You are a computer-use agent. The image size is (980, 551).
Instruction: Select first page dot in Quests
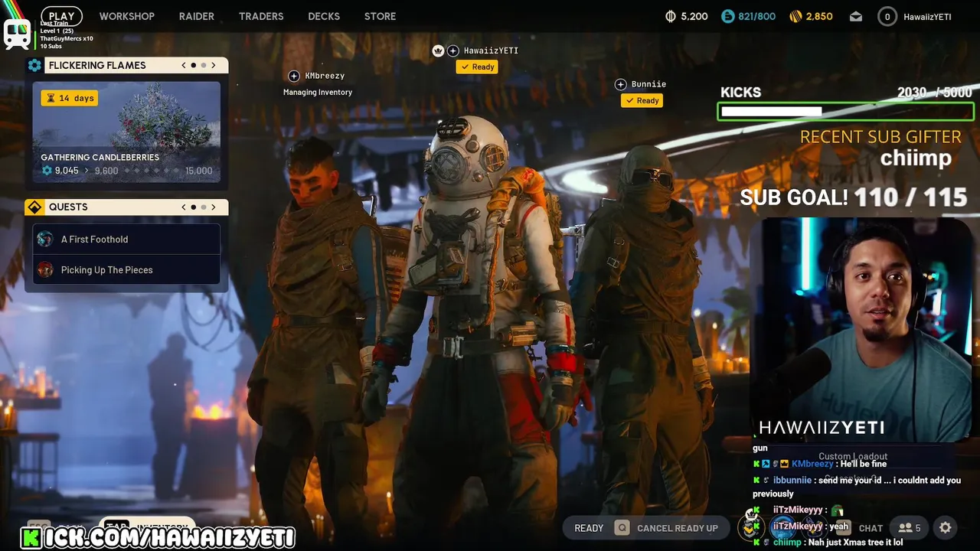click(x=194, y=207)
